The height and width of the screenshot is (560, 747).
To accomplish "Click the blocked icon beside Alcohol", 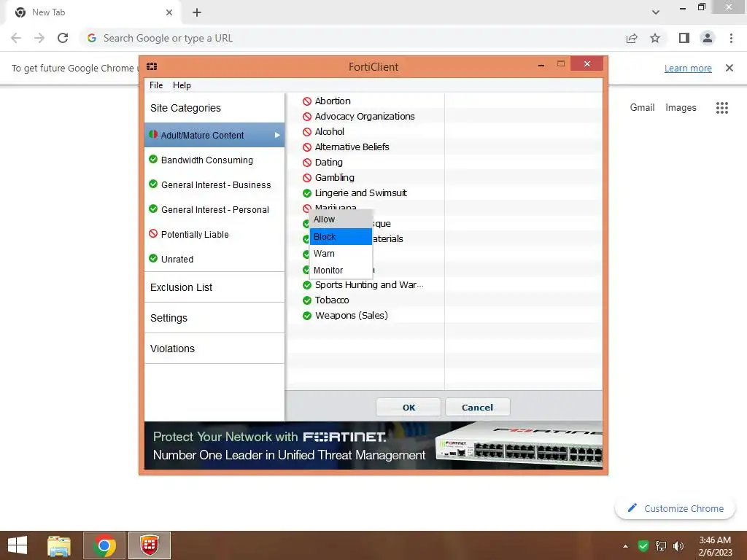I will (x=307, y=132).
